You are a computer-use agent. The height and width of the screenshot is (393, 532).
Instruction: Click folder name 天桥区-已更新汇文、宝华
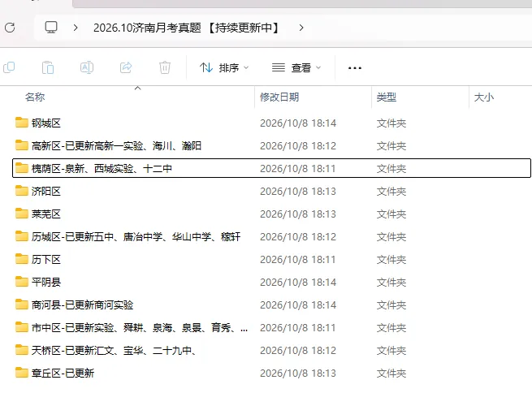114,350
